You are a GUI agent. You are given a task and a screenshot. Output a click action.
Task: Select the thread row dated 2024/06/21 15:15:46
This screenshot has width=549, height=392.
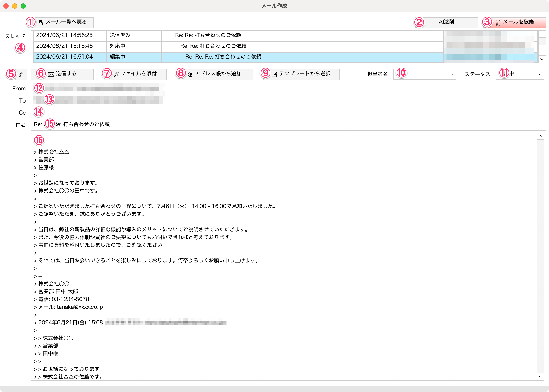tap(285, 46)
